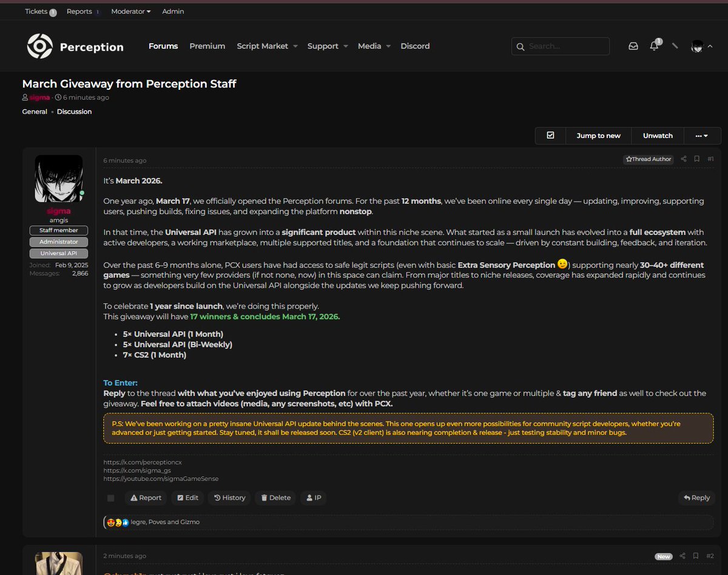The width and height of the screenshot is (728, 575).
Task: Open the youtube.com/sigmaGameSense link
Action: [x=161, y=478]
